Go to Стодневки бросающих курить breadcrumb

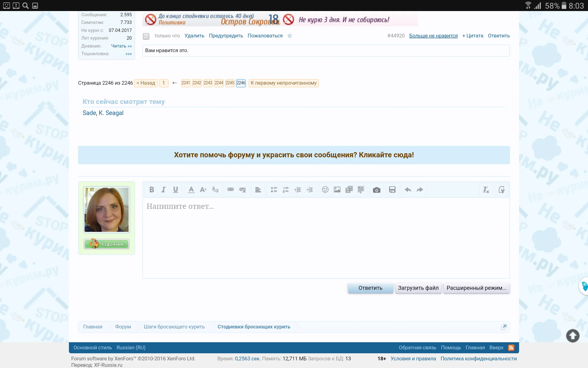point(254,327)
